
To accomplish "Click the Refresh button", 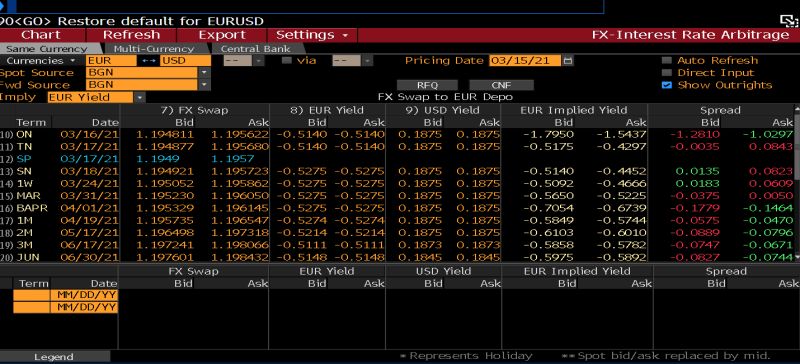I will 131,35.
